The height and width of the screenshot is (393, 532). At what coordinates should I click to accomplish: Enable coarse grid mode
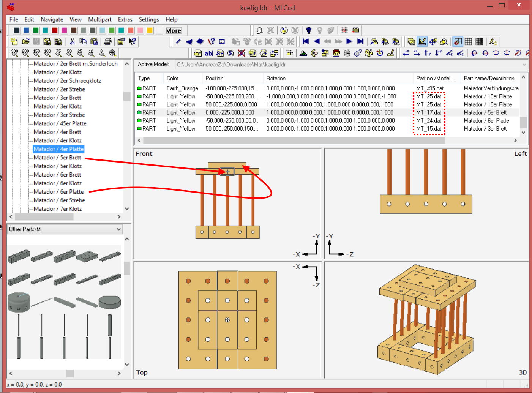[x=458, y=41]
